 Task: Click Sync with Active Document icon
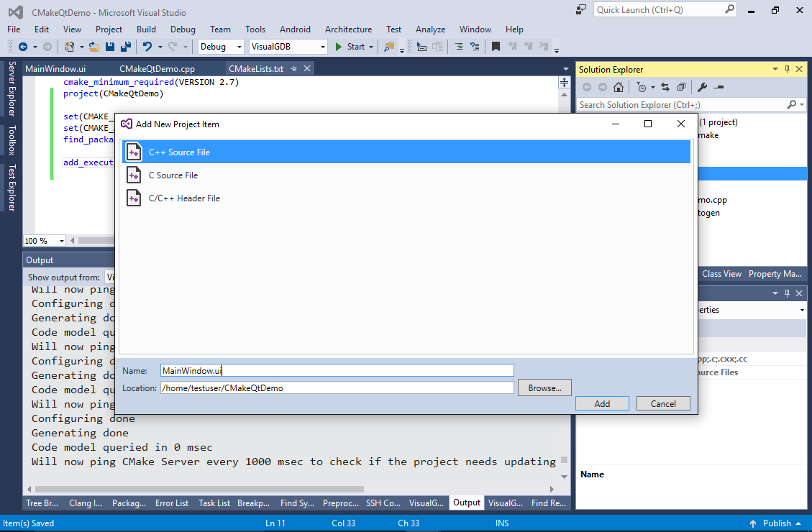[x=665, y=87]
